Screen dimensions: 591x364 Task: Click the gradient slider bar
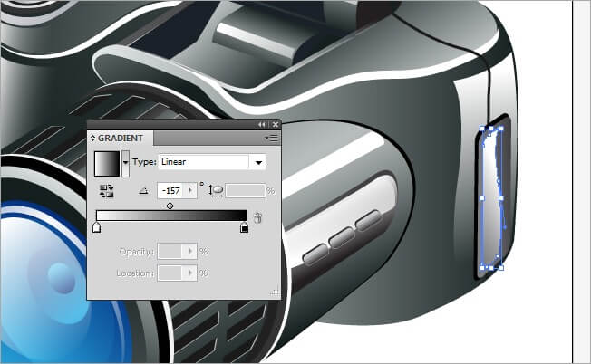[x=170, y=216]
